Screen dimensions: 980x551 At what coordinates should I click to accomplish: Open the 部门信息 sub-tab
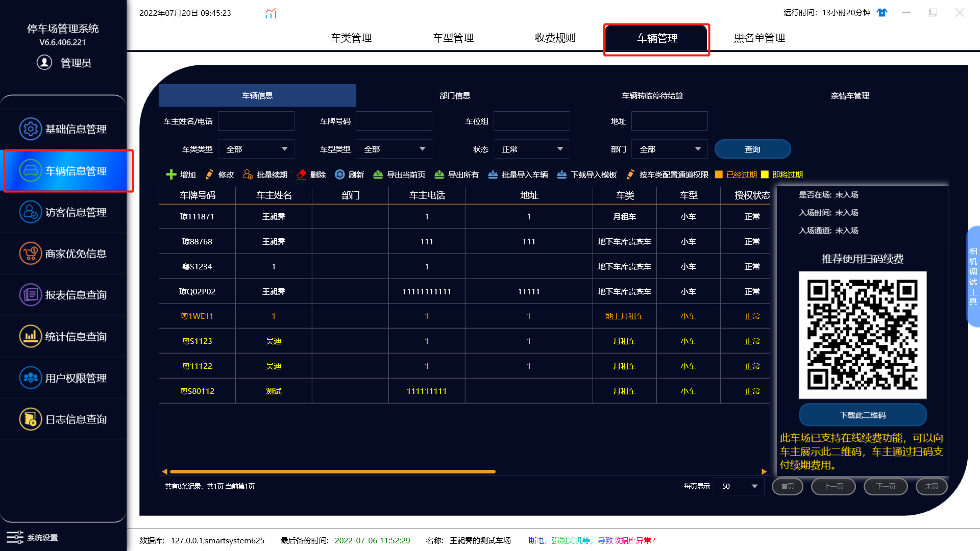coord(455,95)
